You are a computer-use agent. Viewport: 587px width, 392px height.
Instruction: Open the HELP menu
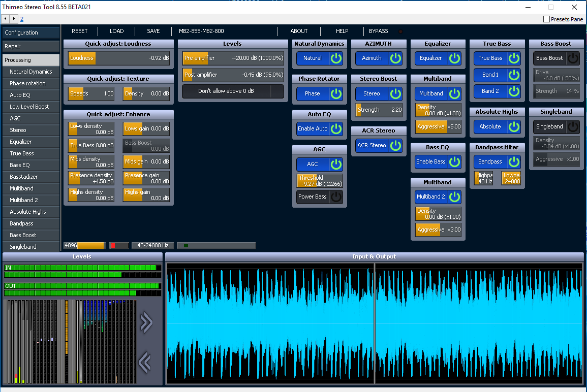342,31
